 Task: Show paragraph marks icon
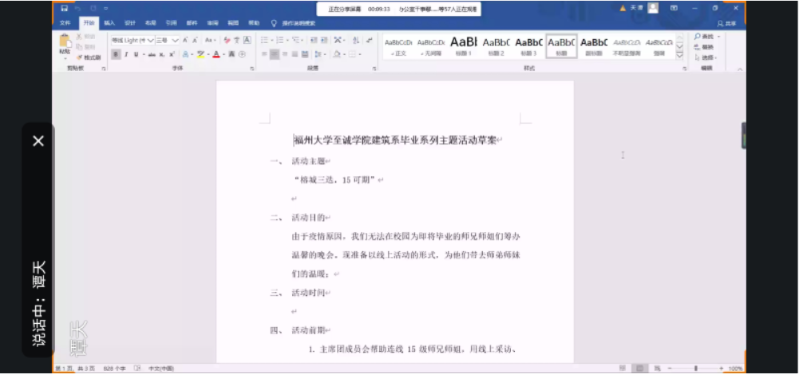pos(369,40)
